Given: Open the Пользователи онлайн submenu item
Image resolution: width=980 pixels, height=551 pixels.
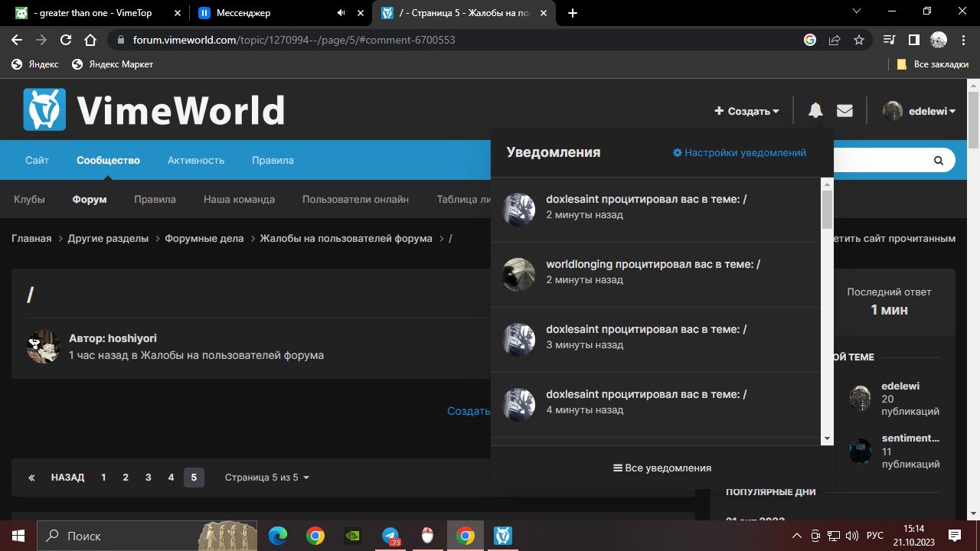Looking at the screenshot, I should click(x=355, y=199).
